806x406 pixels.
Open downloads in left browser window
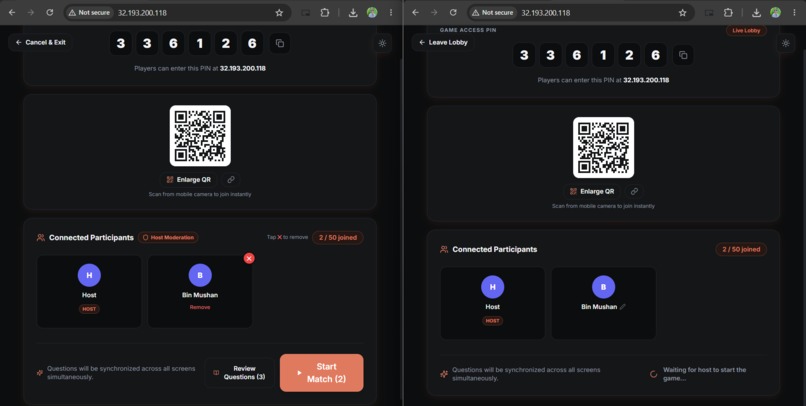353,13
